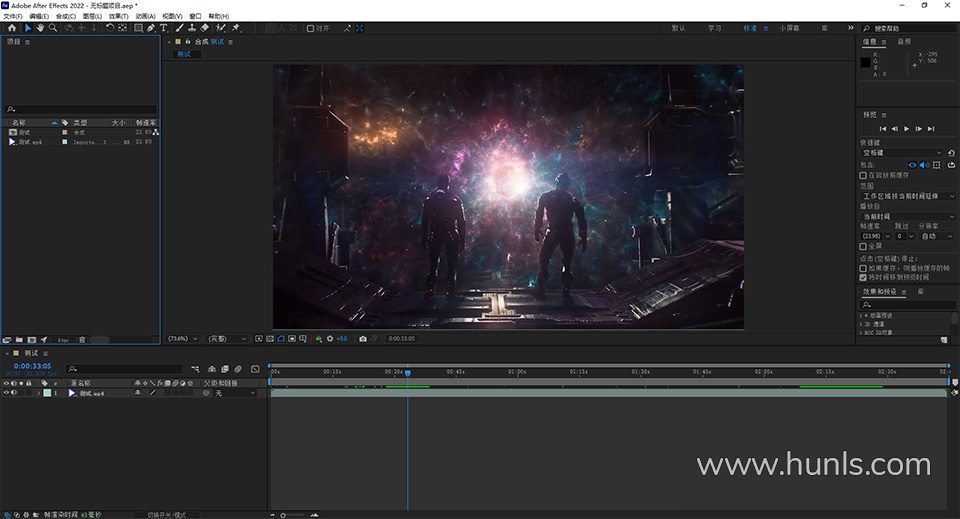Image resolution: width=960 pixels, height=519 pixels.
Task: Select the Roto Brush tool
Action: click(x=220, y=28)
